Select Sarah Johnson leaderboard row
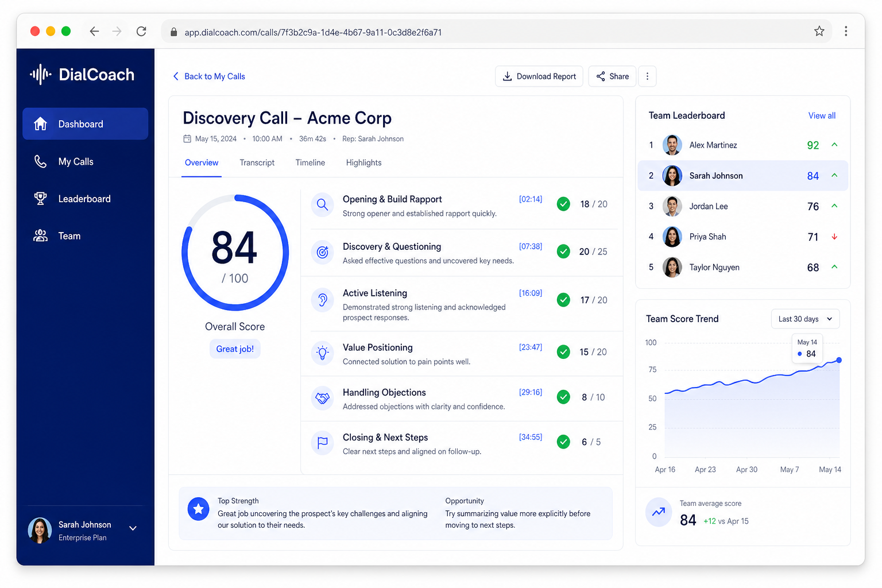Viewport: 882px width, 588px height. (742, 176)
